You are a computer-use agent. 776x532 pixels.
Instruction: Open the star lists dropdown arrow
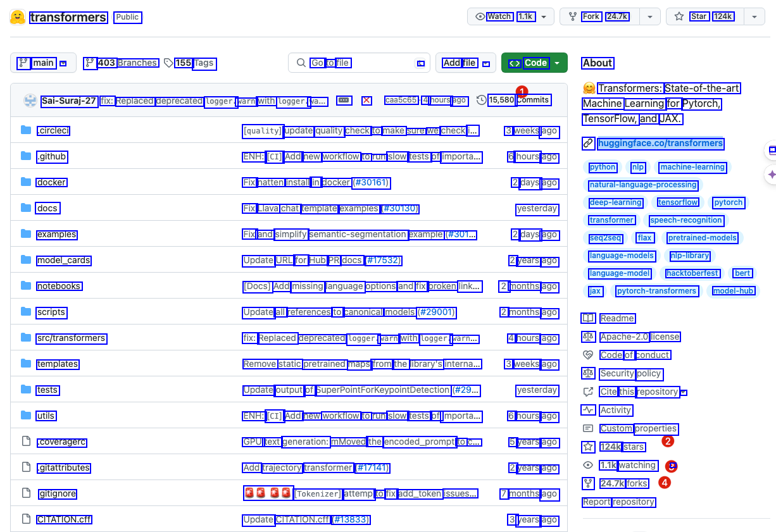(x=754, y=16)
